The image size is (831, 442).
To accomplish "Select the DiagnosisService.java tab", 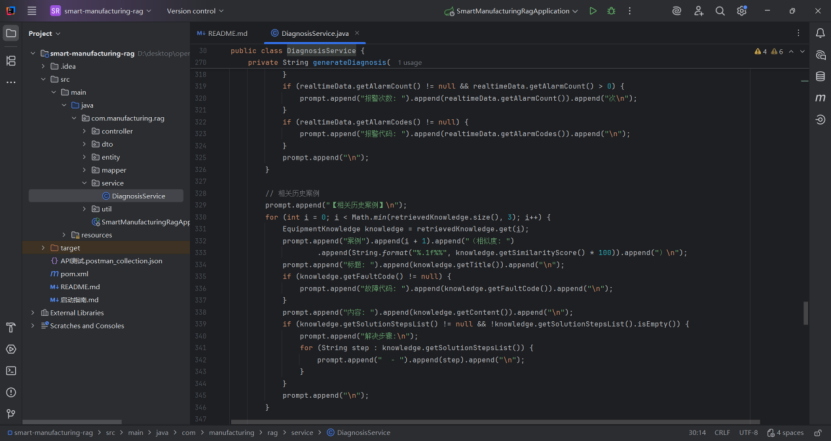I will 315,33.
